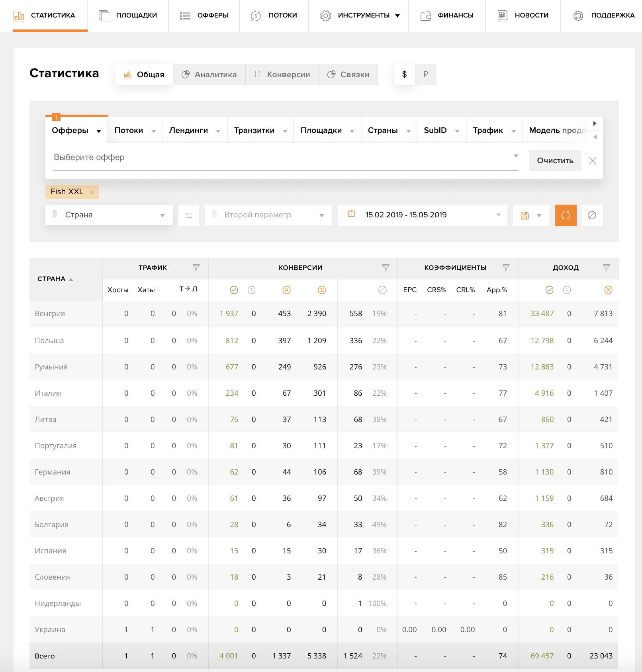Expand the Транзитки filter dropdown
This screenshot has height=672, width=642.
[260, 130]
